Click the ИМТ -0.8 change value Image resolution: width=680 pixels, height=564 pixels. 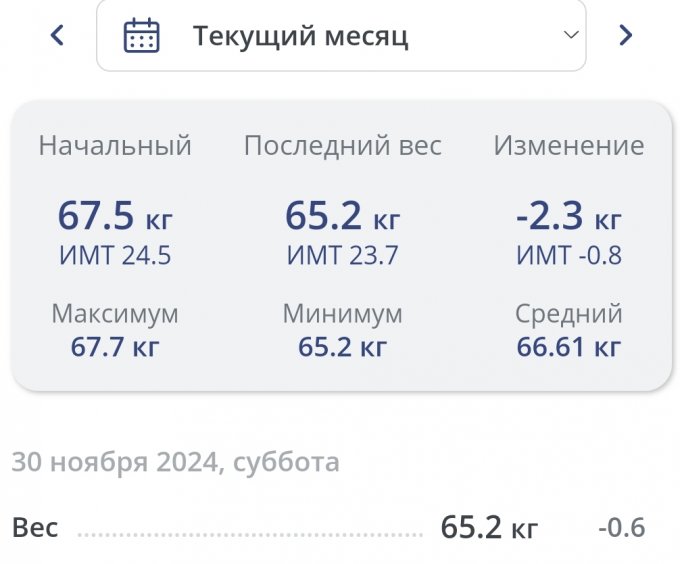coord(568,256)
